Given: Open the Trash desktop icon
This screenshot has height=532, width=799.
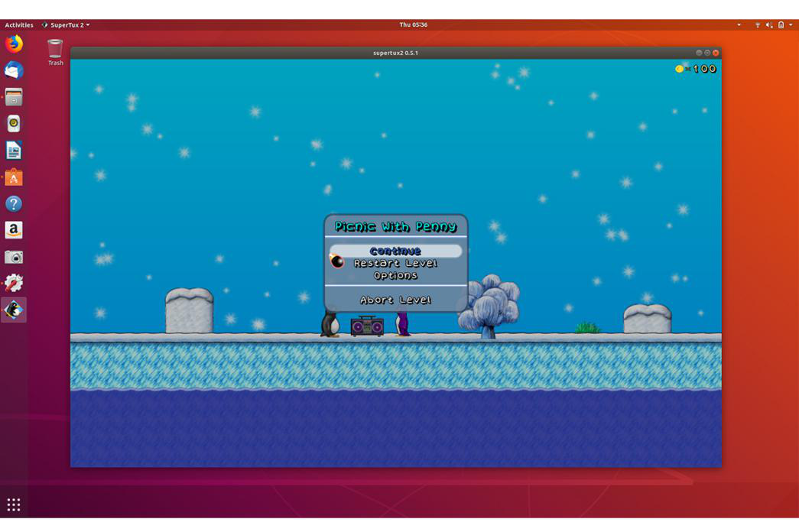Looking at the screenshot, I should tap(55, 53).
